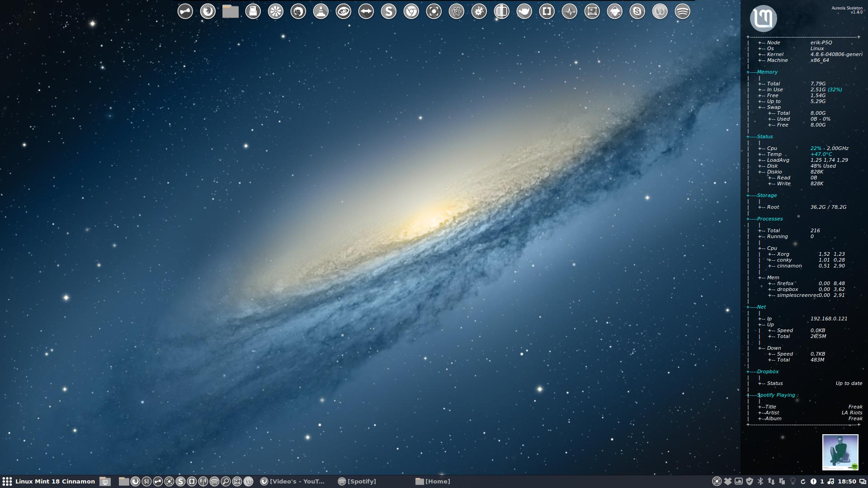The height and width of the screenshot is (488, 868).
Task: Click the Root storage value 36,2G / 78,2G
Action: click(x=828, y=207)
